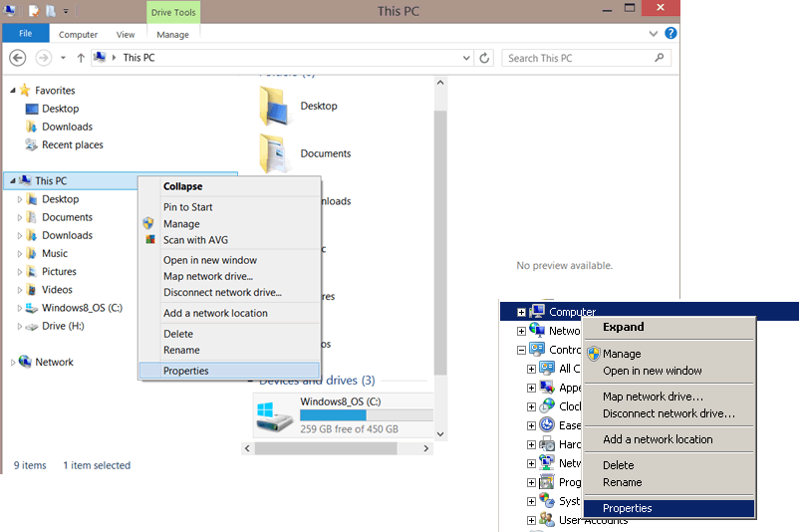This screenshot has width=801, height=532.
Task: Open the File tab
Action: (x=26, y=33)
